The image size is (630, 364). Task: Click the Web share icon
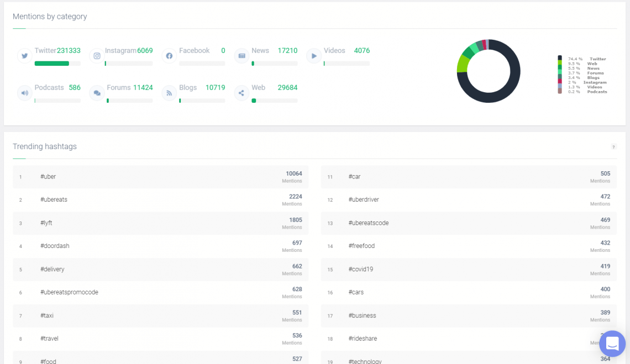point(242,93)
